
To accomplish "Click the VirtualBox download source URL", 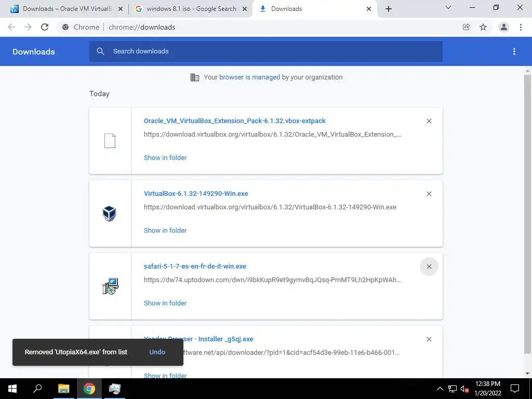I will 270,207.
